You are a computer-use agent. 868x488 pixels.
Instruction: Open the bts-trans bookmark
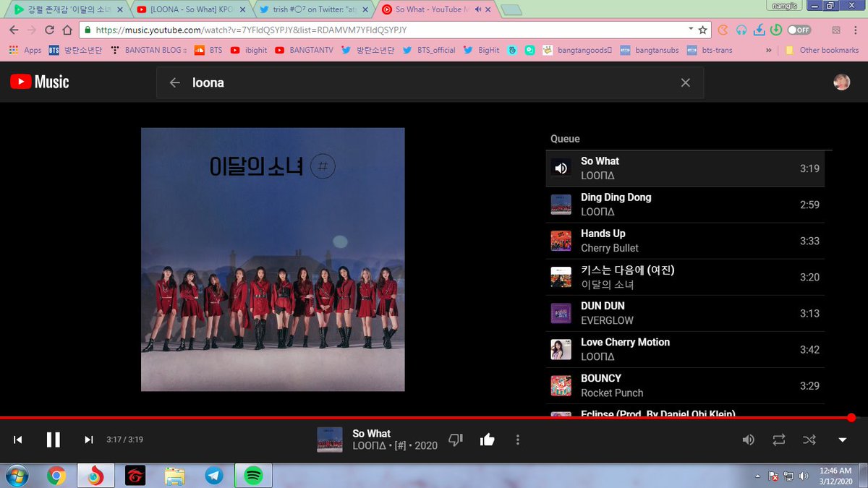tap(710, 50)
